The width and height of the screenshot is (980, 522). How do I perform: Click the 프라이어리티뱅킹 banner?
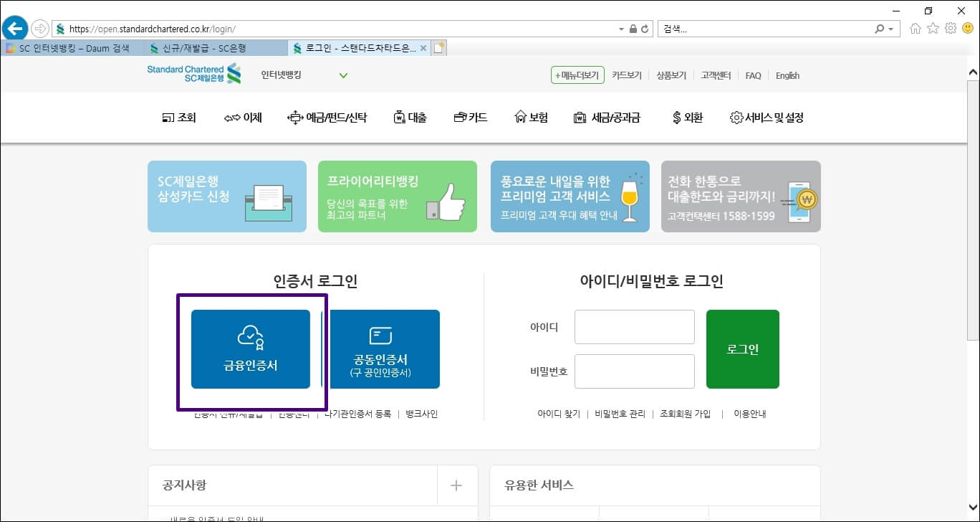(398, 196)
